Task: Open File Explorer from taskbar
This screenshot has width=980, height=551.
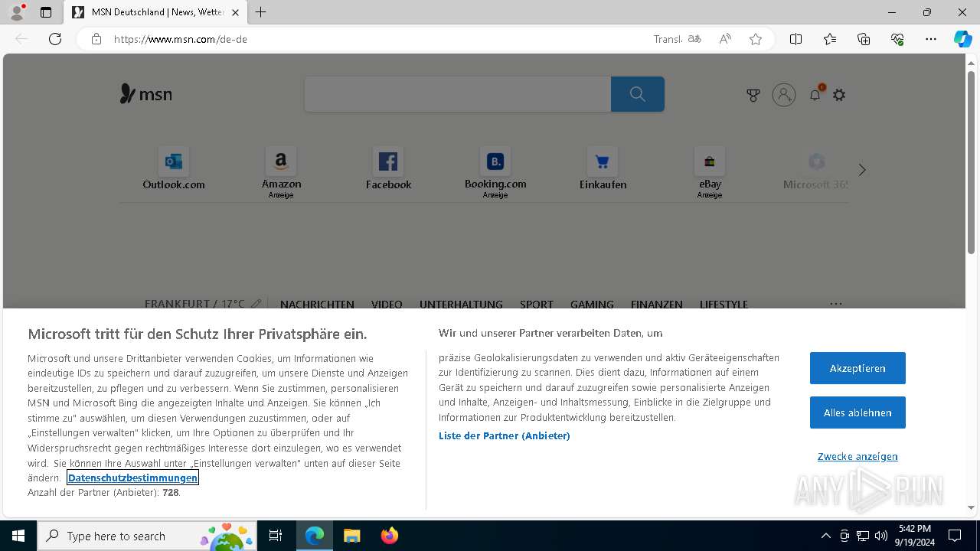Action: pyautogui.click(x=351, y=536)
